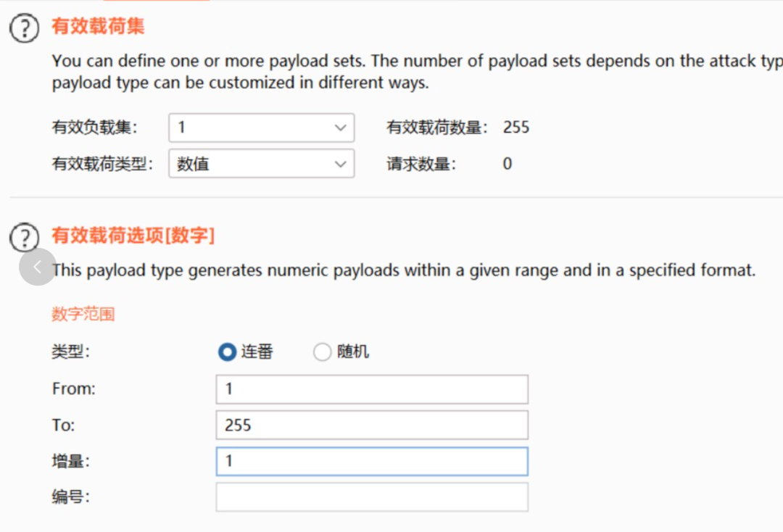Click the 有效载荷数量 value 255
This screenshot has width=783, height=532.
(516, 128)
